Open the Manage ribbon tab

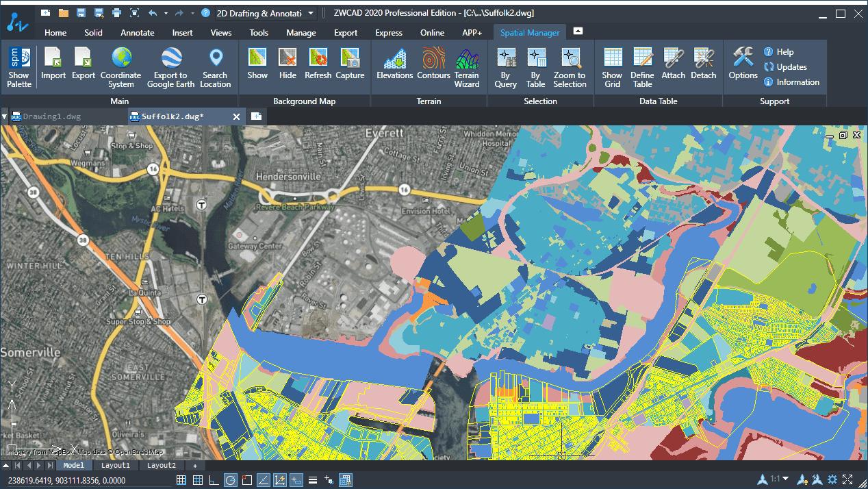301,32
